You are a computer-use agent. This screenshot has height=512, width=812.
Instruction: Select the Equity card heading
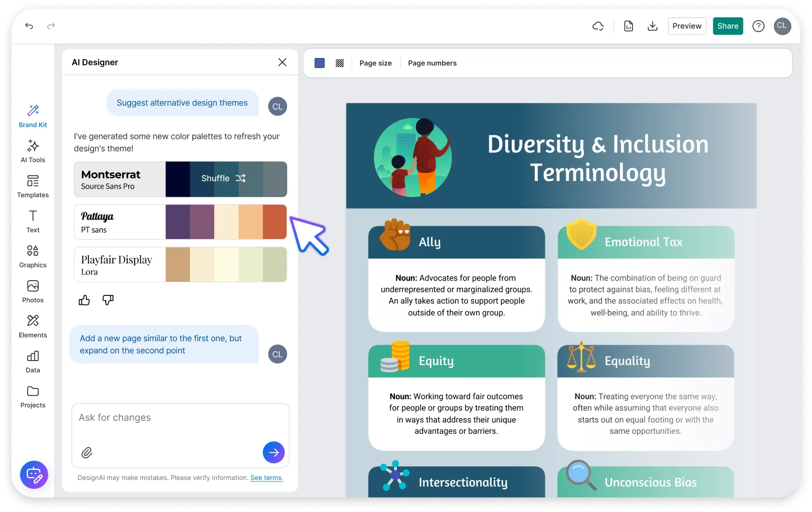point(436,361)
